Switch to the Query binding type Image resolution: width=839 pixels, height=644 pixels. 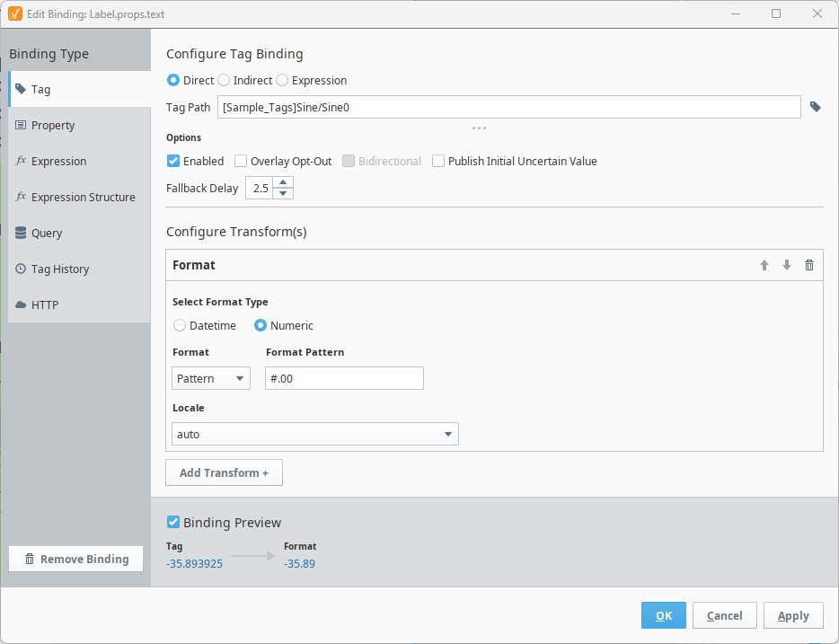pyautogui.click(x=47, y=233)
